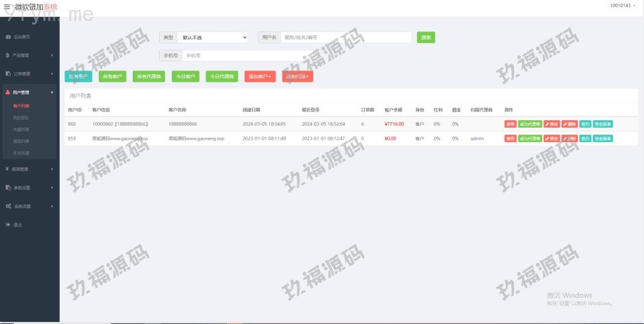Expand the 产品管理 submenu arrow
The image size is (644, 324).
tap(52, 55)
